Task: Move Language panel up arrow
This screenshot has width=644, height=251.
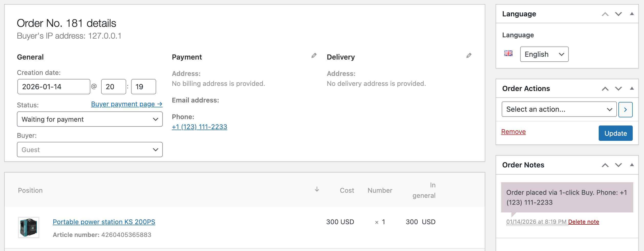Action: [605, 14]
